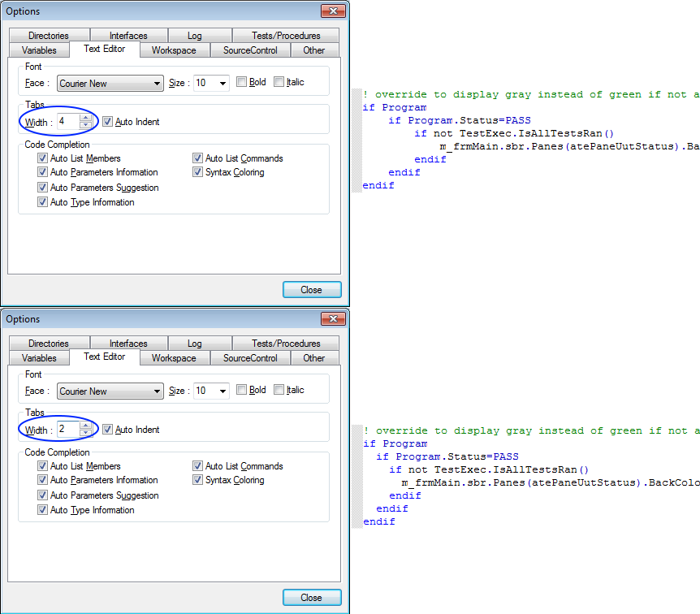Switch to Other tab in lower Options dialog

(x=313, y=357)
